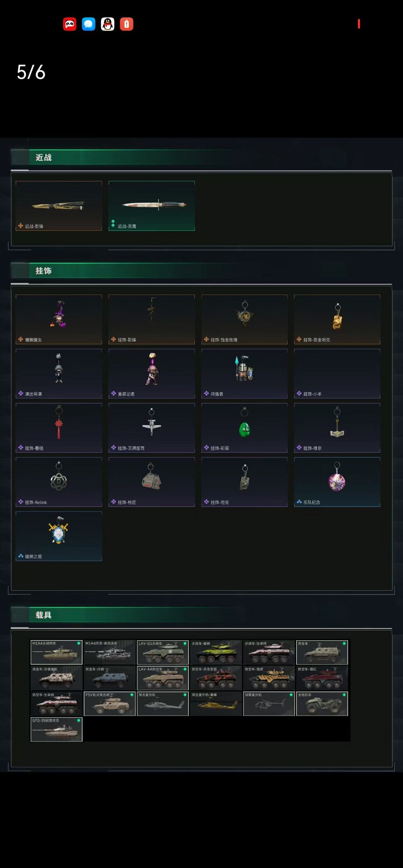Tap the blue chat bubble notification icon
Screen dimensions: 403x868
click(88, 24)
